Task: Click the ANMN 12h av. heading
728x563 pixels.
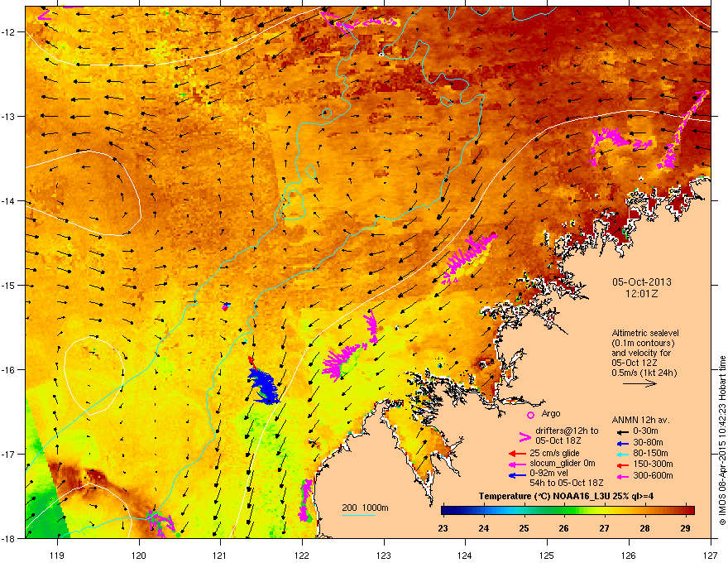Action: pos(640,420)
